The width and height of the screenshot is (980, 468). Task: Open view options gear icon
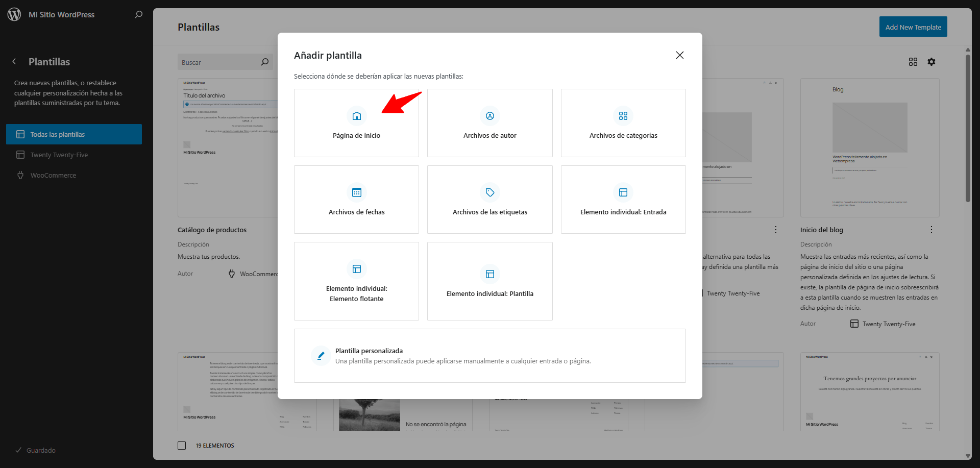931,62
